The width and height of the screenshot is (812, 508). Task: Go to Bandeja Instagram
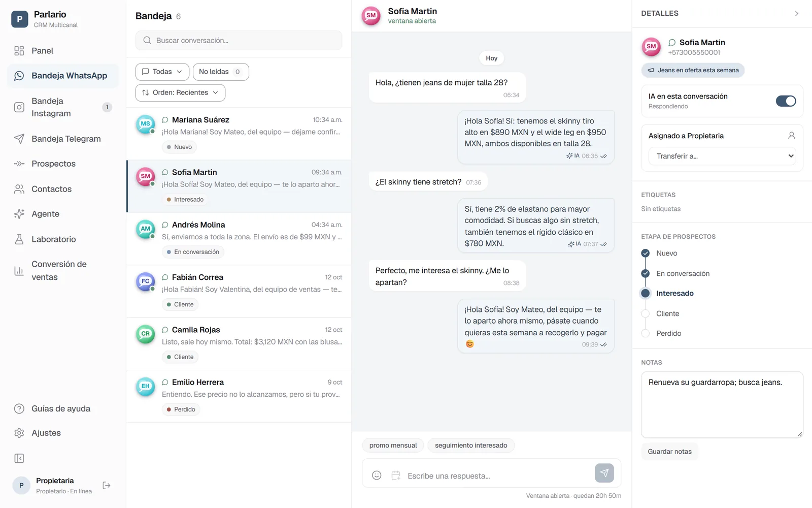click(x=63, y=107)
